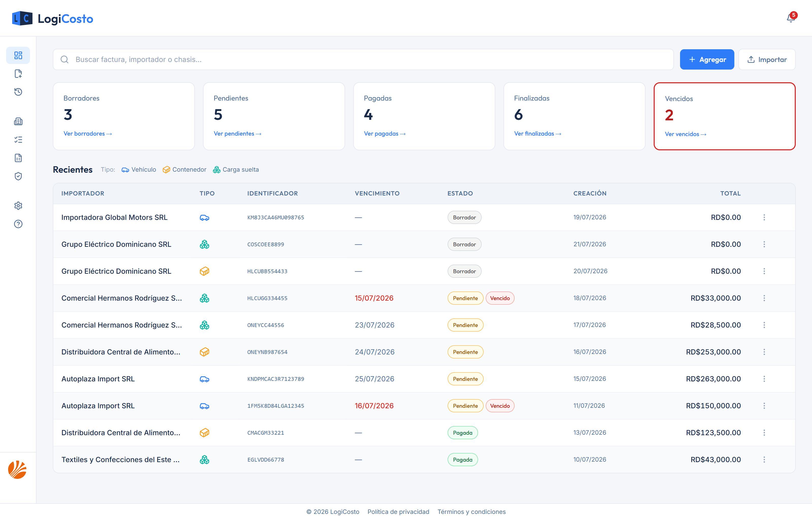Screen dimensions: 812x520
Task: Click overdue date 16/07/2026
Action: point(374,406)
